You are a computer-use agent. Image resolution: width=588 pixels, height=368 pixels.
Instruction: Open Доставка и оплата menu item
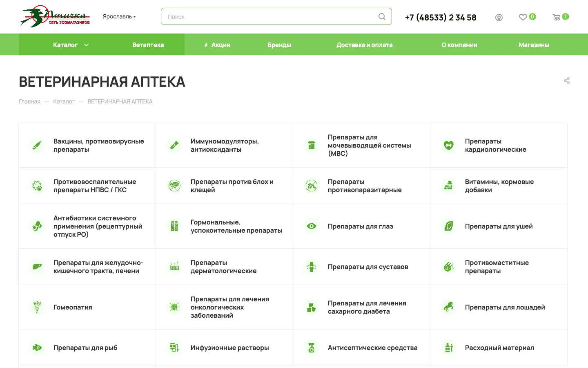(364, 45)
